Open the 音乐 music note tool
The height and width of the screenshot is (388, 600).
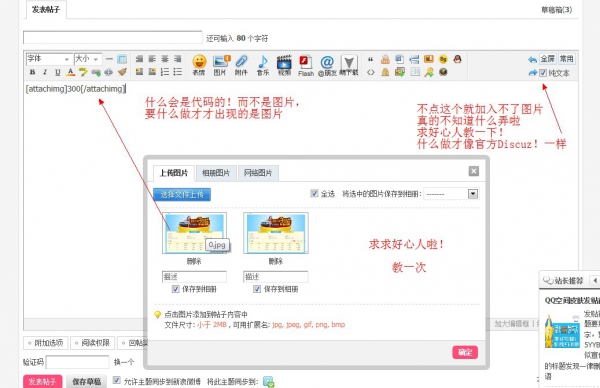click(263, 64)
